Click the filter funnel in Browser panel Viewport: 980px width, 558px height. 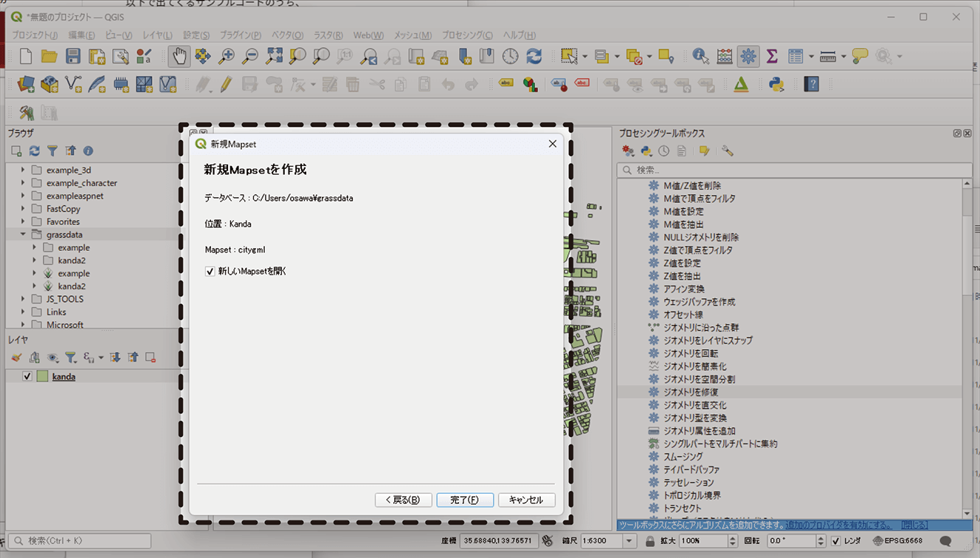pyautogui.click(x=52, y=151)
